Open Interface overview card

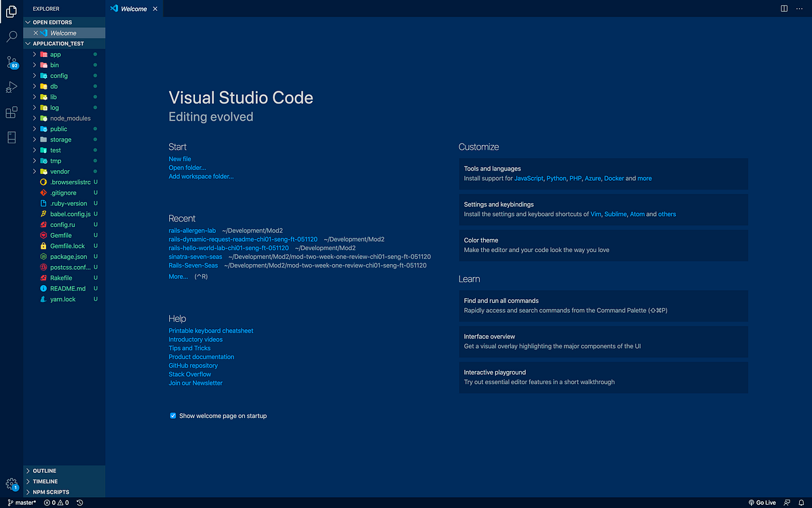click(x=604, y=341)
